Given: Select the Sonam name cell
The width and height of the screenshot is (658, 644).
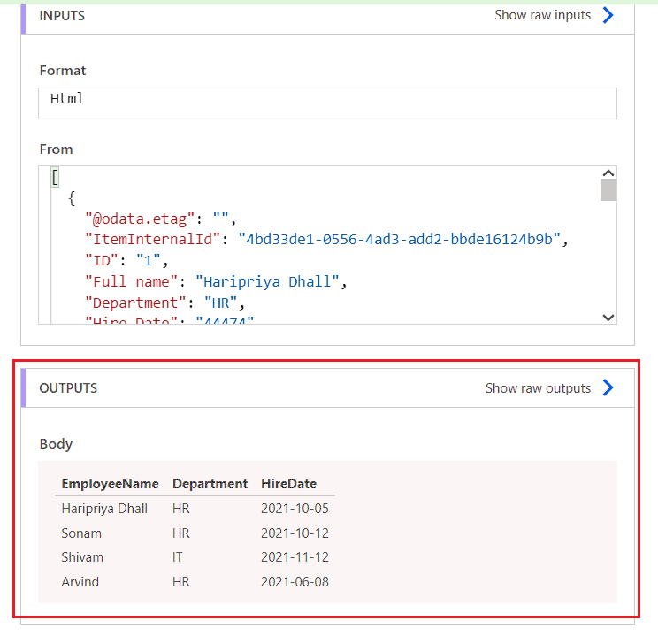Looking at the screenshot, I should click(x=81, y=533).
